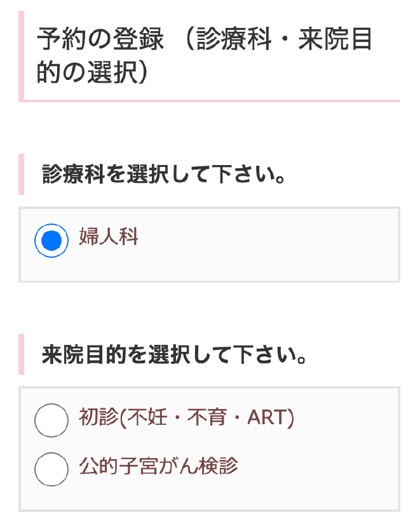Click pink bar beside 来院目的を選択して下さい。 heading
This screenshot has width=420, height=529.
pyautogui.click(x=21, y=354)
